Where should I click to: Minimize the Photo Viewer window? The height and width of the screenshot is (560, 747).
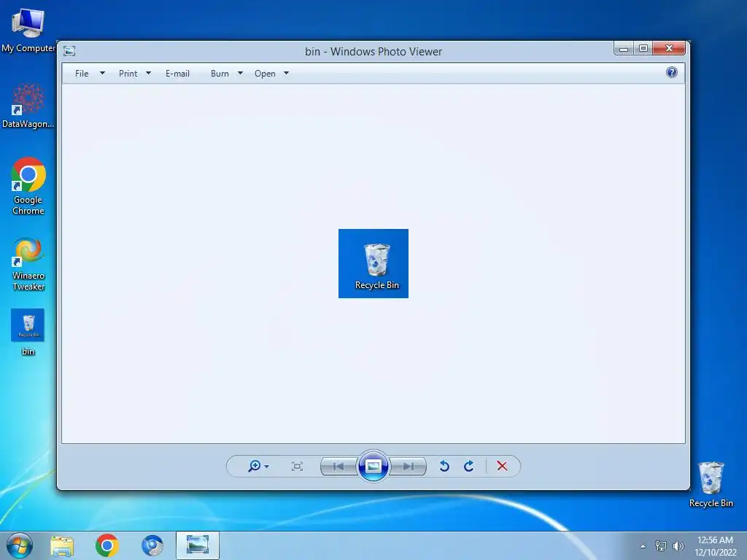pyautogui.click(x=624, y=49)
